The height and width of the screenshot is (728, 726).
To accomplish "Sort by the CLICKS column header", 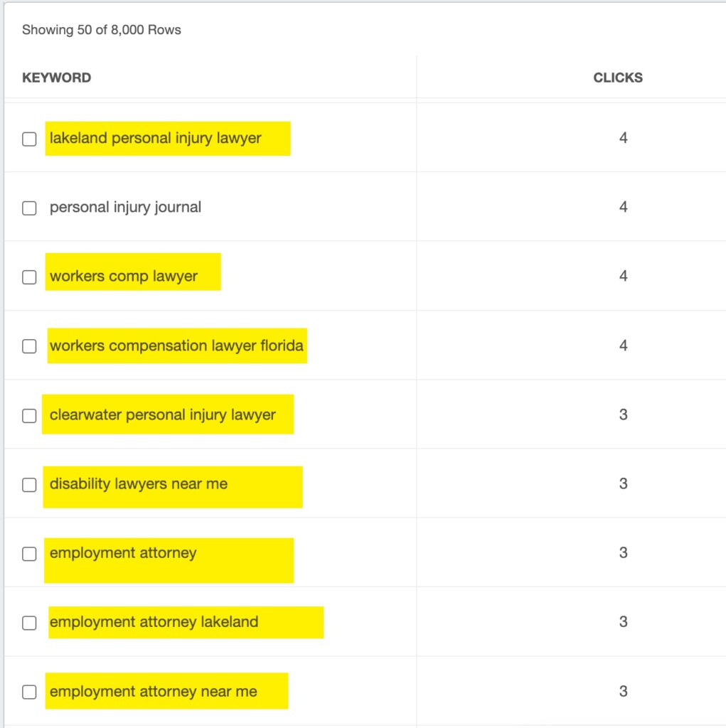I will 618,78.
